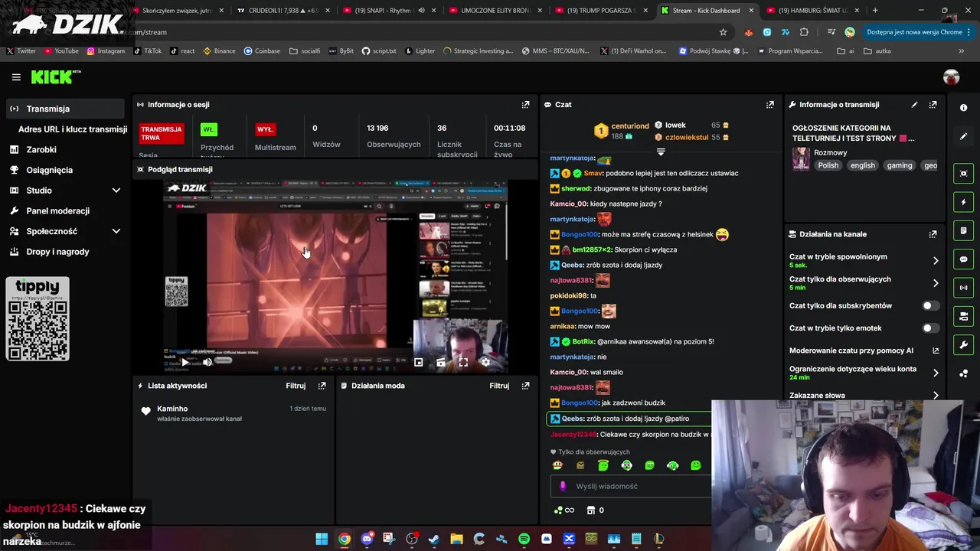Open the Windows Start menu
980x551 pixels.
coord(322,539)
